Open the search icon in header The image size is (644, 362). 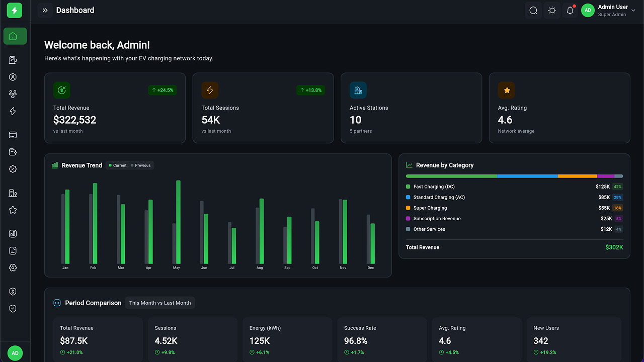[534, 11]
